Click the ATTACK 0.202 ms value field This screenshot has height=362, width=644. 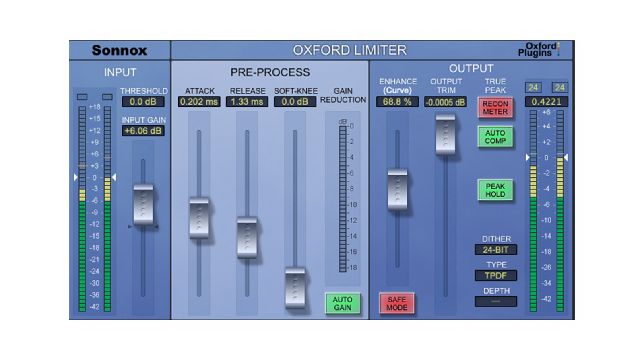click(199, 102)
